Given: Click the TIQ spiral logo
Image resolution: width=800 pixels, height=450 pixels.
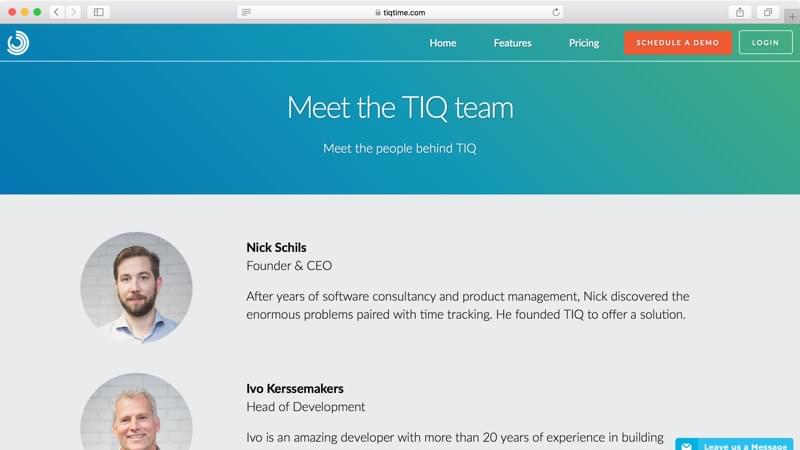Looking at the screenshot, I should tap(18, 43).
